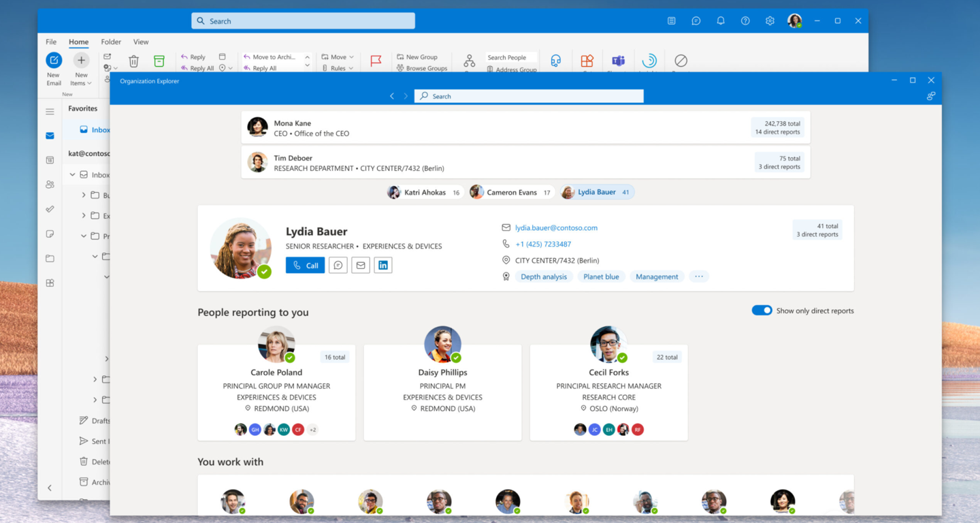Open Microsoft Teams icon in the ribbon
This screenshot has height=523, width=980.
[618, 61]
